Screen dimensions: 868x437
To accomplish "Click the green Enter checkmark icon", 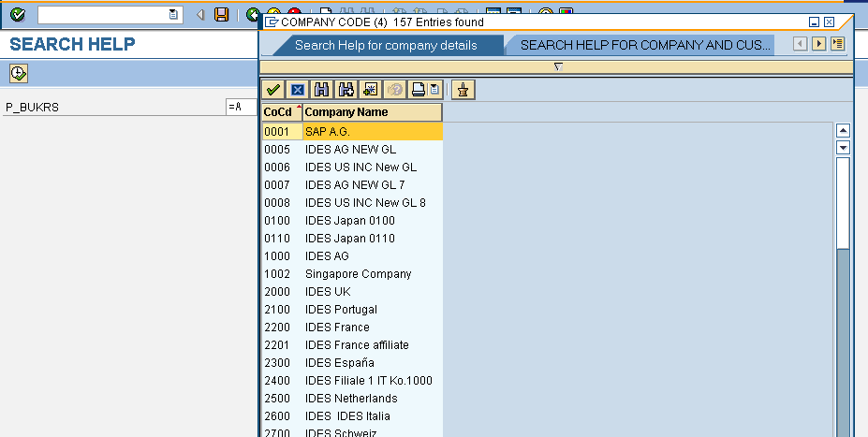I will point(18,14).
